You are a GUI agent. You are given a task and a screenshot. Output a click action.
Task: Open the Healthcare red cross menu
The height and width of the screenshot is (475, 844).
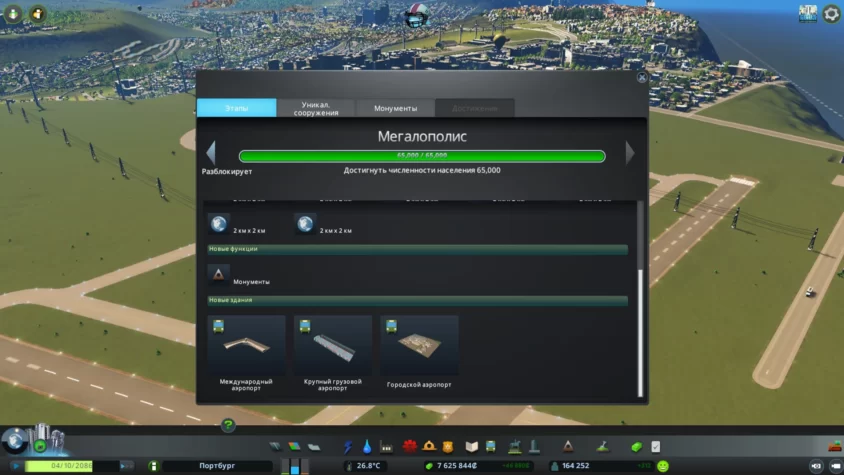pyautogui.click(x=410, y=446)
